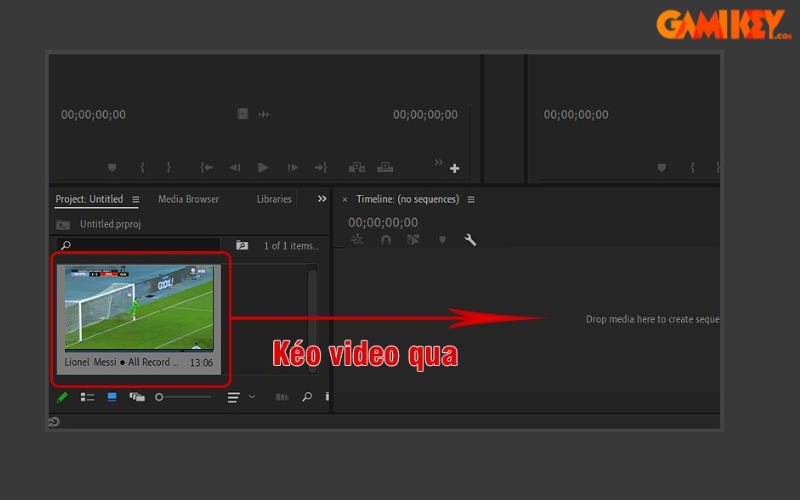Play the clip in Source monitor
The height and width of the screenshot is (500, 800).
click(263, 167)
